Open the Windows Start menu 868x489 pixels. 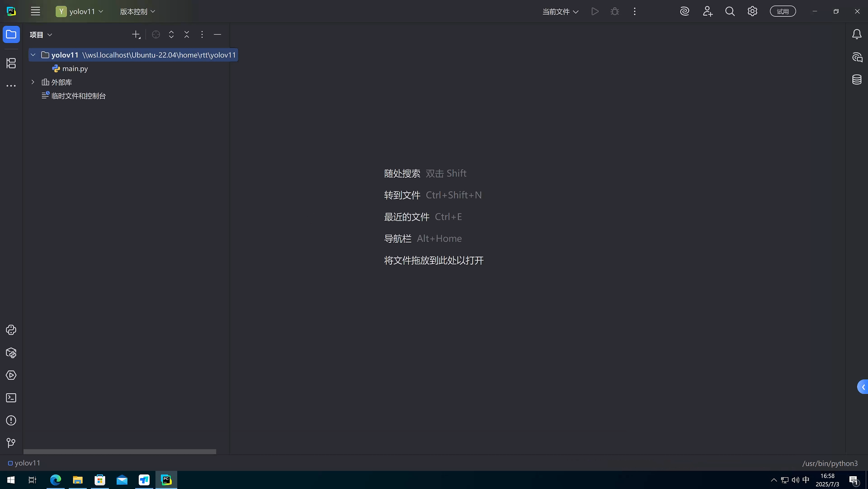11,480
